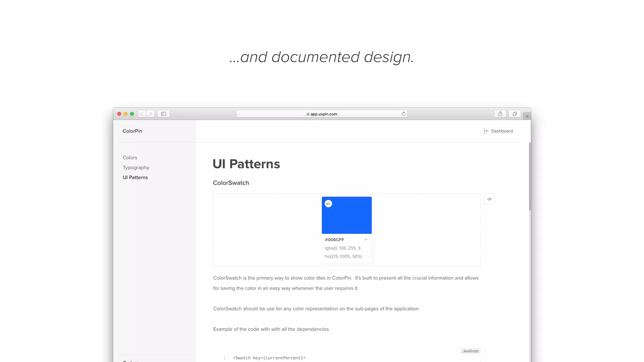The width and height of the screenshot is (644, 362).
Task: Close the Safari window with red button
Action: click(119, 114)
